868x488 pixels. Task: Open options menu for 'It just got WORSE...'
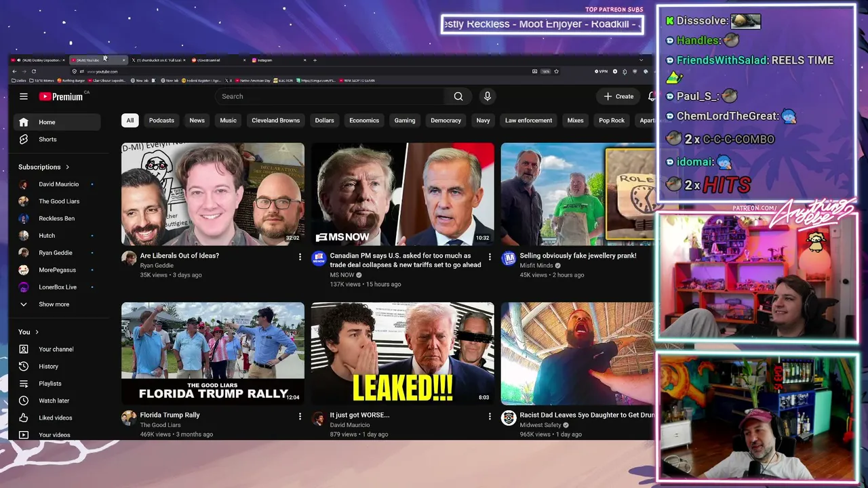point(490,416)
